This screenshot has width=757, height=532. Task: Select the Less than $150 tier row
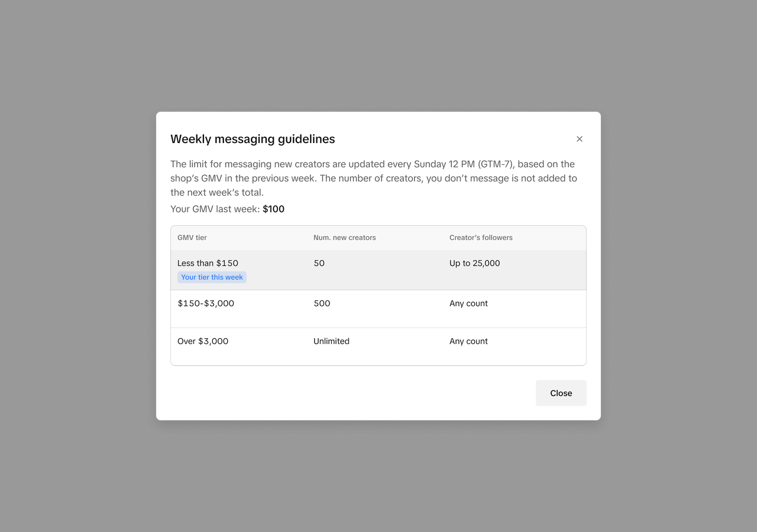click(x=378, y=270)
